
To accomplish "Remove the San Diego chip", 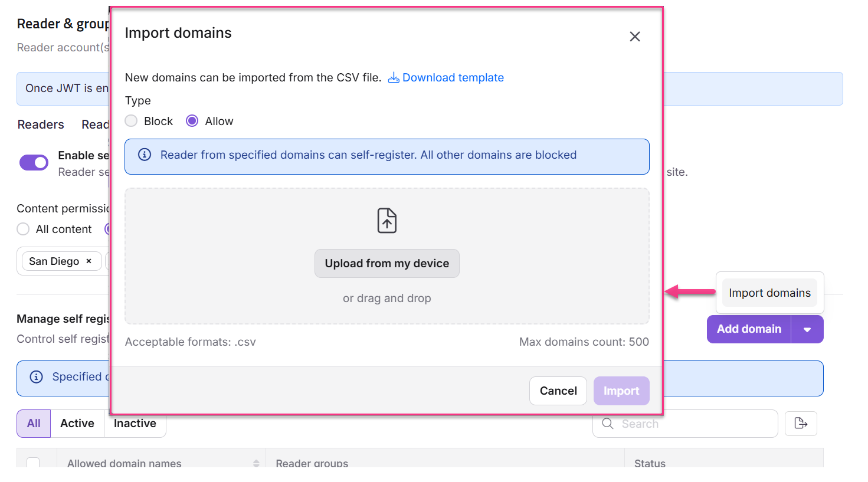I will (x=89, y=261).
